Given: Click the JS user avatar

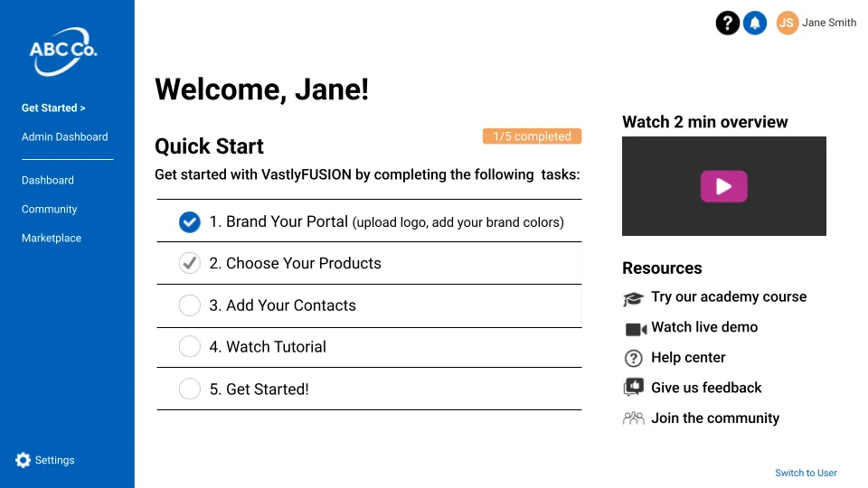Looking at the screenshot, I should click(x=787, y=23).
